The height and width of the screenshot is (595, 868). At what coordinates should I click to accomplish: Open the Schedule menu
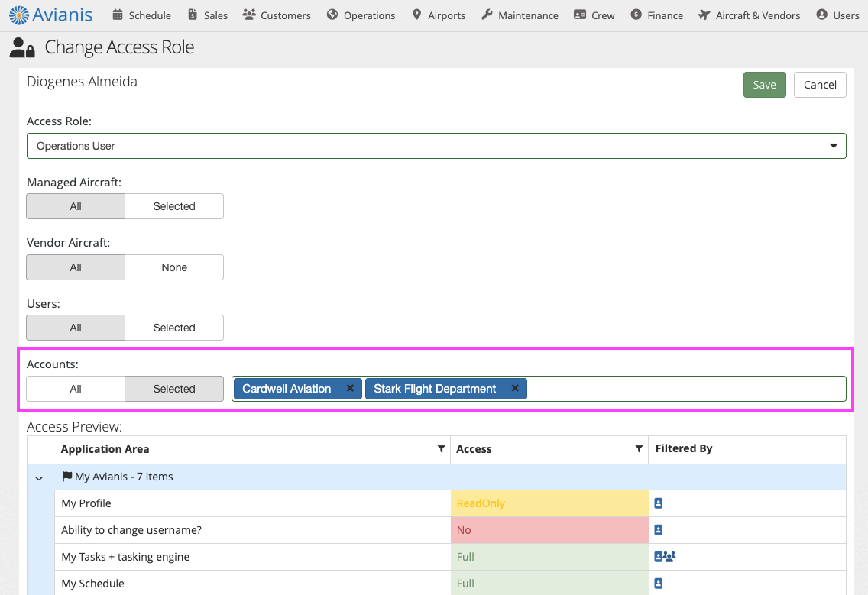click(141, 15)
